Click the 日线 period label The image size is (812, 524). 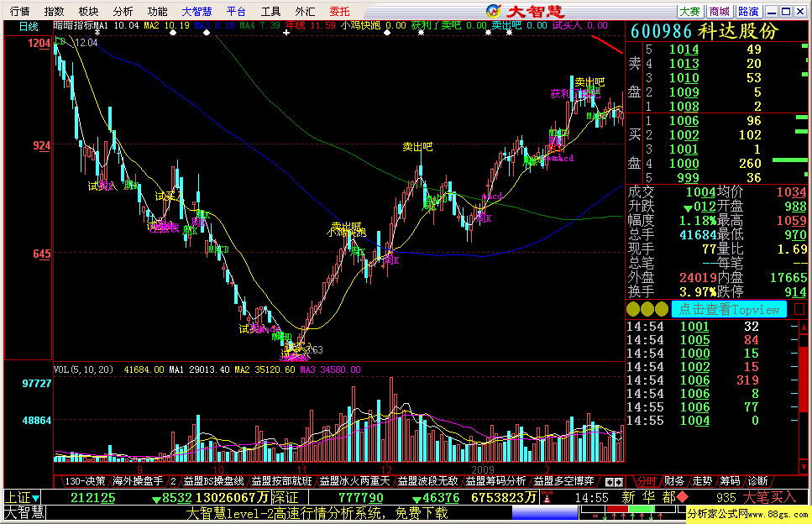point(29,26)
